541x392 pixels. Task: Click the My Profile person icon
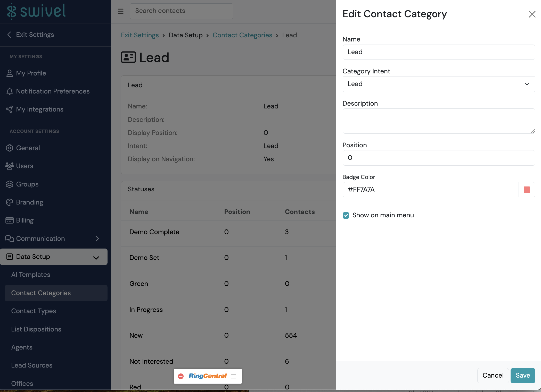tap(10, 73)
